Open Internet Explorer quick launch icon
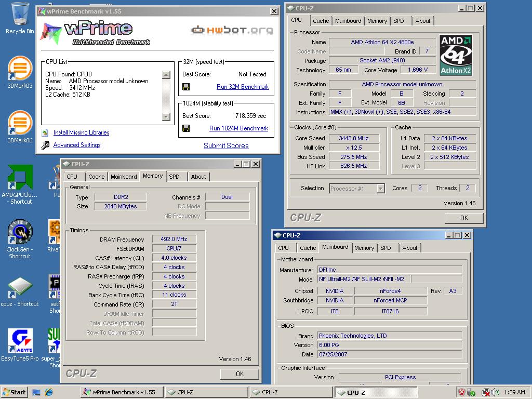532x399 pixels. click(49, 392)
